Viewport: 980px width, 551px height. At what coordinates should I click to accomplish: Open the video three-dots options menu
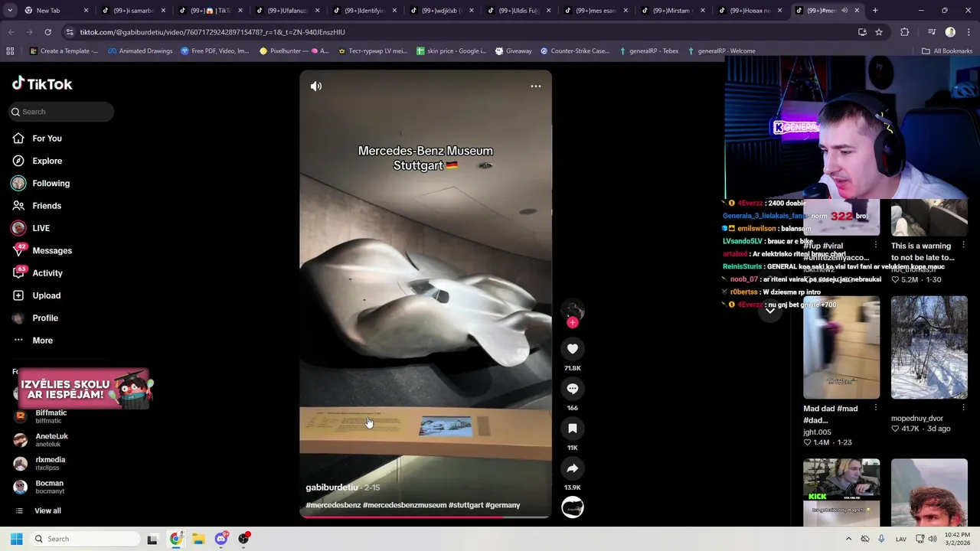pos(536,86)
